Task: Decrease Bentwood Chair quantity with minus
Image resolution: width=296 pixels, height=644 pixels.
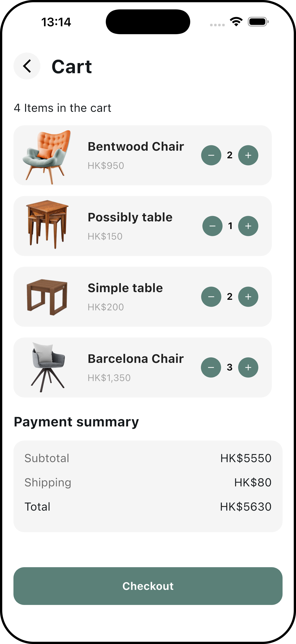Action: point(211,155)
